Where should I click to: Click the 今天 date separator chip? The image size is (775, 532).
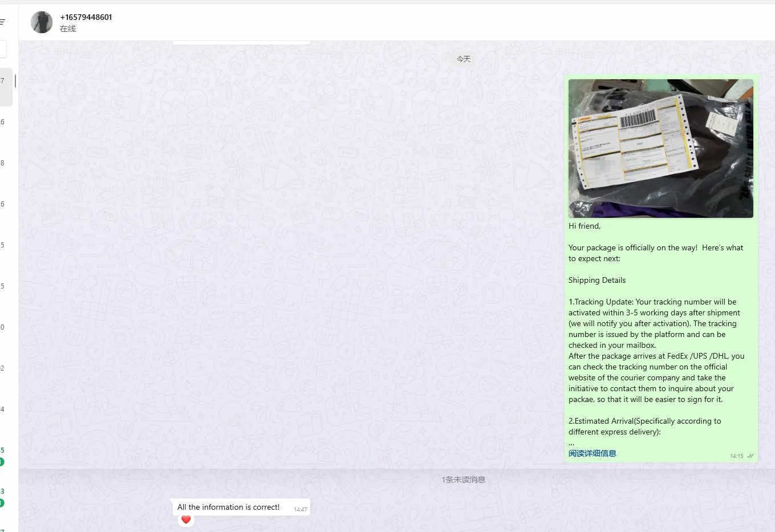tap(464, 59)
